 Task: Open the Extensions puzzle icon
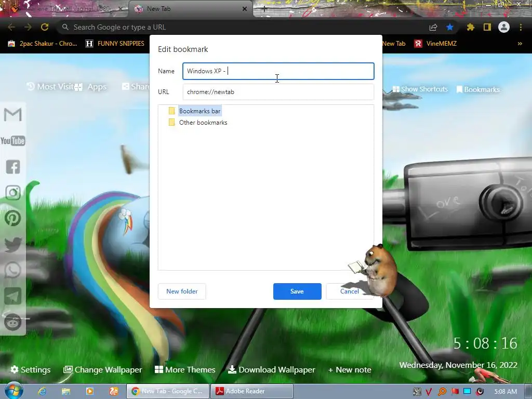point(470,27)
